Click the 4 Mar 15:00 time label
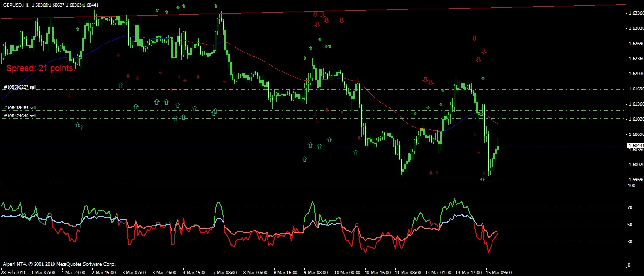644x276 pixels. coord(195,273)
